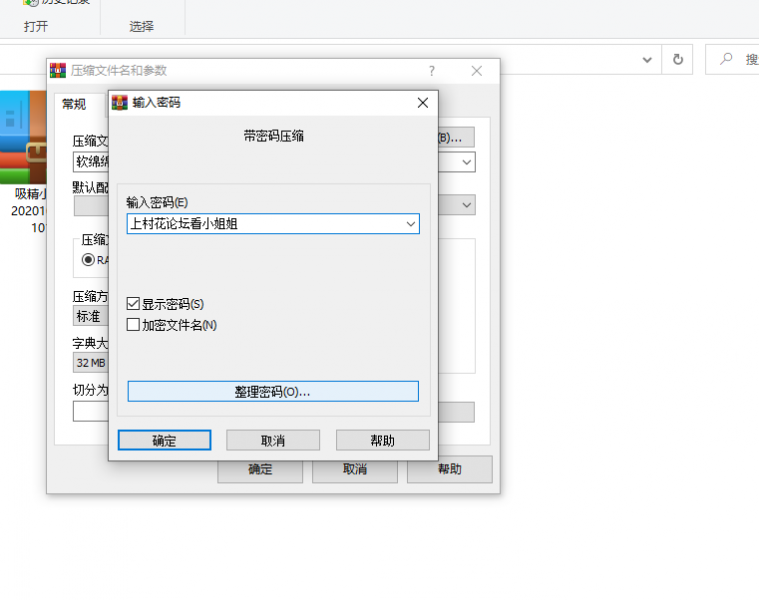Screen dimensions: 759x600
Task: Select the RAR format radio button
Action: click(x=89, y=260)
